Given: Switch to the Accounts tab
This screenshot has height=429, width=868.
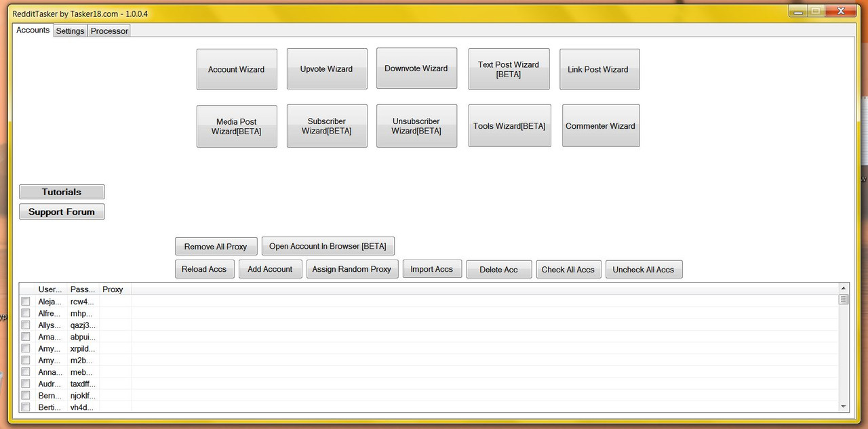Looking at the screenshot, I should pyautogui.click(x=33, y=30).
